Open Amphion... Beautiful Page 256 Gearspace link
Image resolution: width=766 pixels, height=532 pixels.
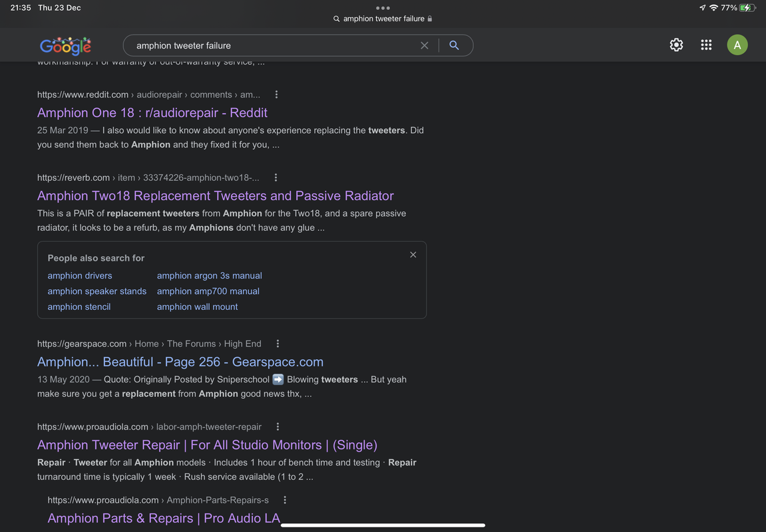[180, 362]
